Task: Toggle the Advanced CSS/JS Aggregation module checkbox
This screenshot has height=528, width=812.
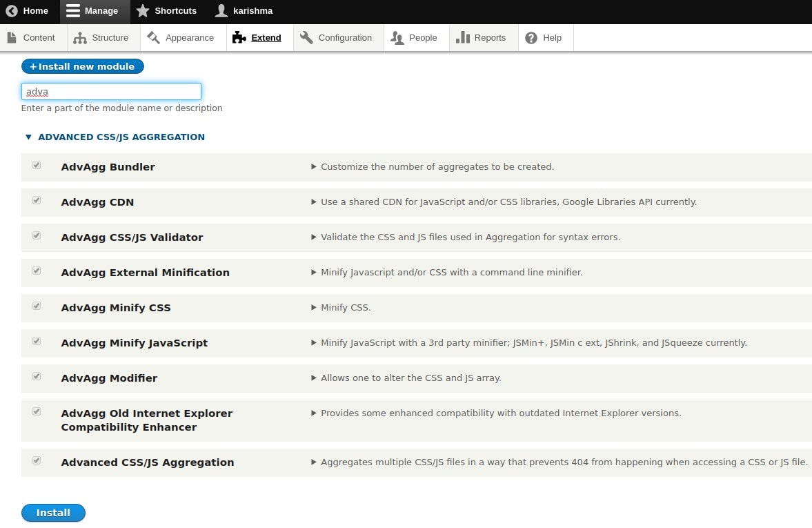Action: click(37, 460)
